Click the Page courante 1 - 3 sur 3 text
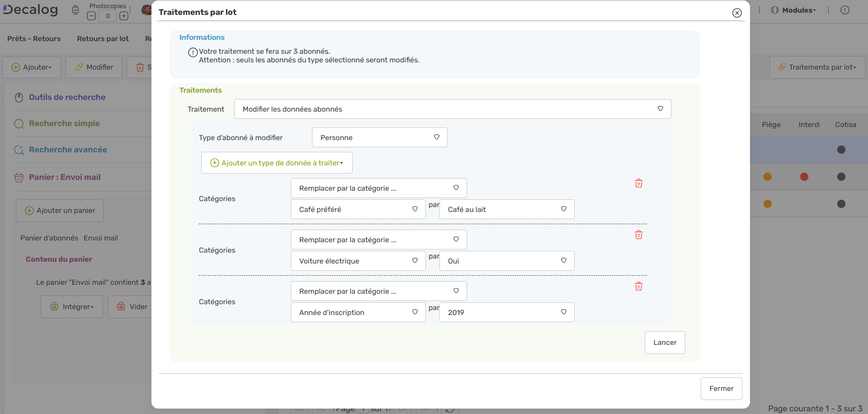 click(x=815, y=409)
